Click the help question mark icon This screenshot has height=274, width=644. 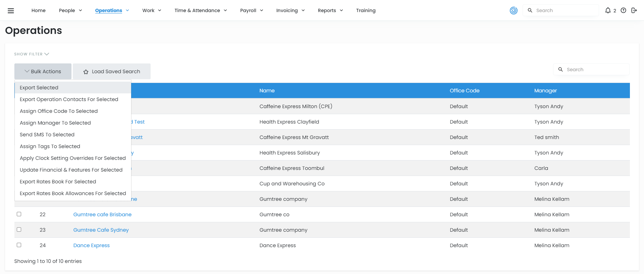coord(623,10)
